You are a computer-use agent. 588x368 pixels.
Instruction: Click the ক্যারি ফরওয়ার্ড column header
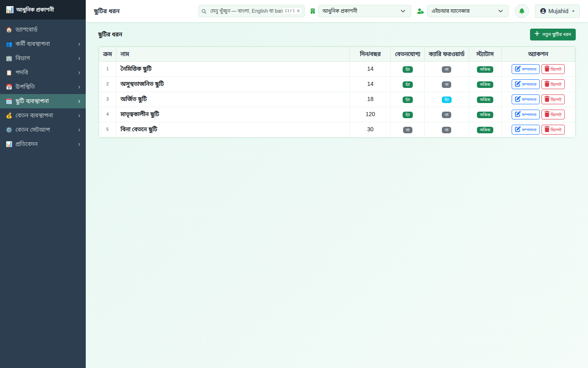[x=447, y=54]
